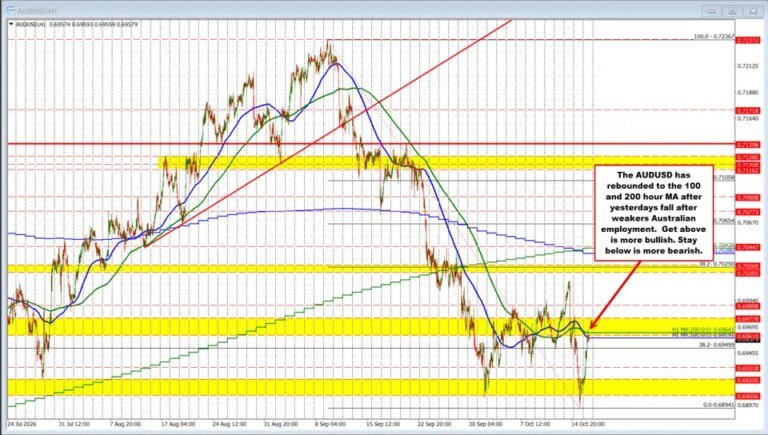The image size is (768, 435).
Task: Select the AUDUSD rebound commentary text box
Action: (x=654, y=213)
